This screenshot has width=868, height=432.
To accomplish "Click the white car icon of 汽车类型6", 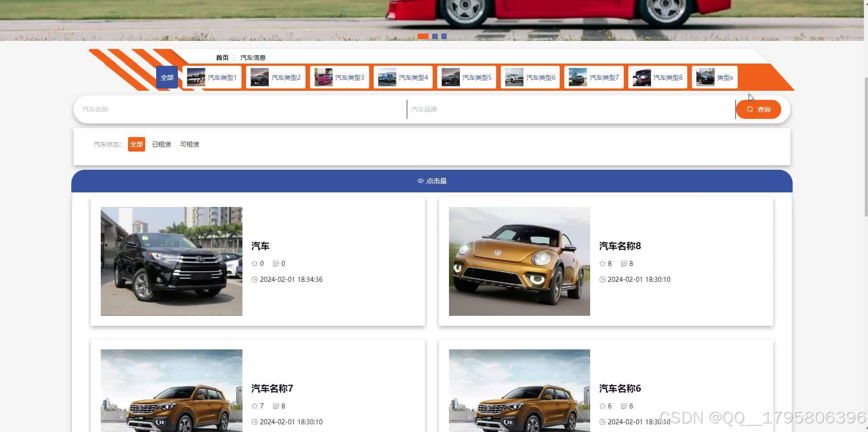I will [514, 77].
